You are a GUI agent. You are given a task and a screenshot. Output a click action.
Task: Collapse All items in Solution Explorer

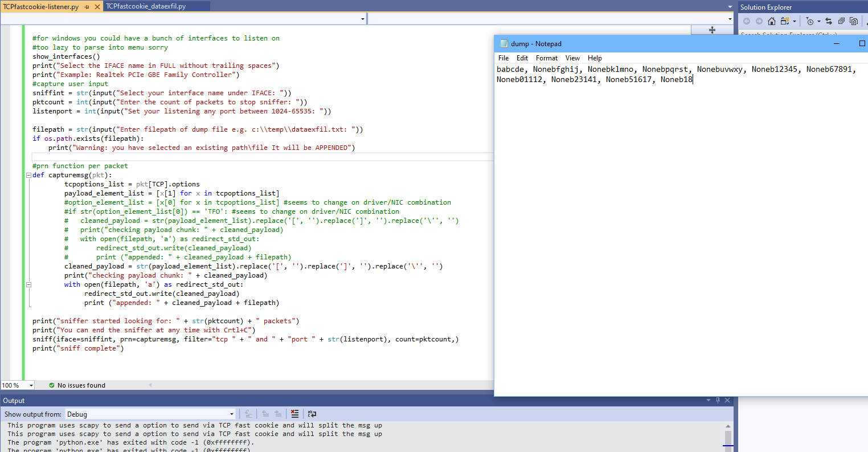pyautogui.click(x=841, y=21)
